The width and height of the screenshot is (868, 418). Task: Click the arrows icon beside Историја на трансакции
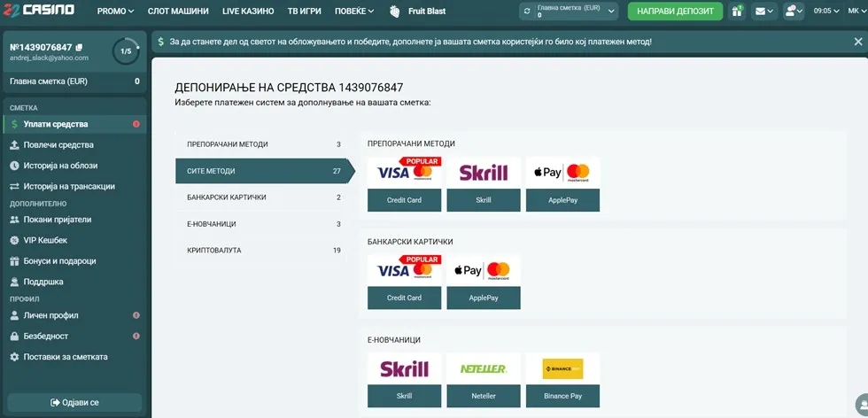coord(14,187)
